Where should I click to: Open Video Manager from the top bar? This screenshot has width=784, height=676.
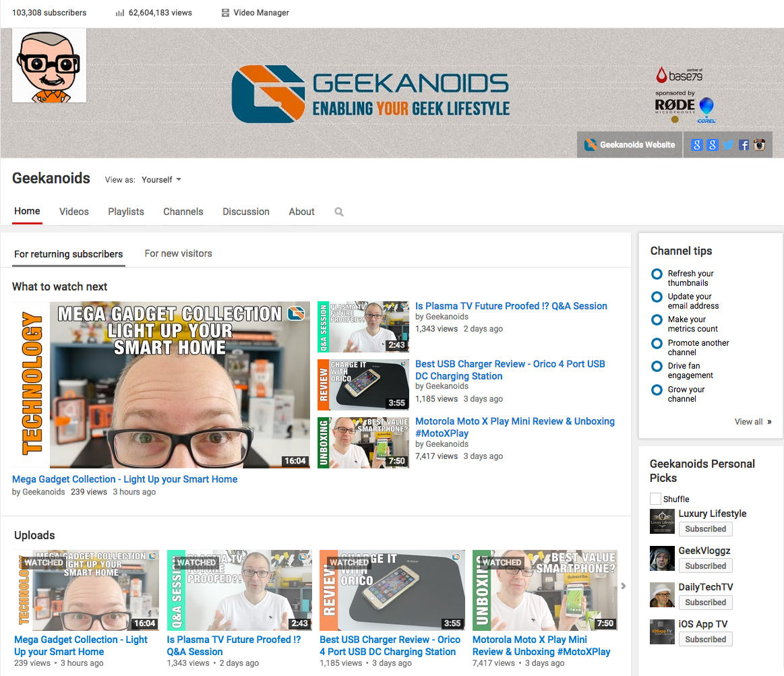(x=255, y=13)
